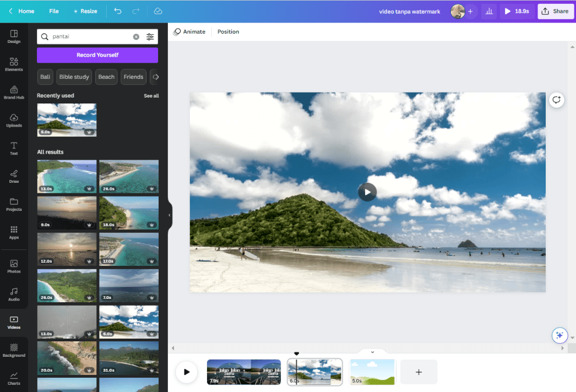Click the loop playback icon on canvas
The image size is (576, 392).
556,100
